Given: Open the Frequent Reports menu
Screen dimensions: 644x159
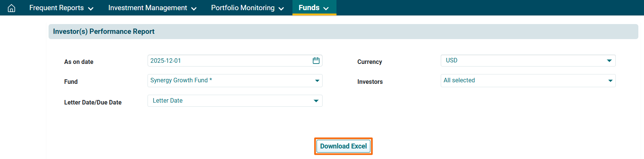Looking at the screenshot, I should pos(56,8).
